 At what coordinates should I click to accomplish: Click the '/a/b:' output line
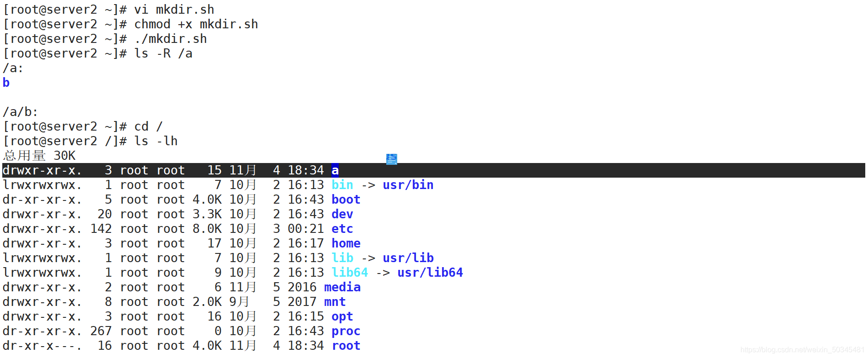tap(21, 112)
